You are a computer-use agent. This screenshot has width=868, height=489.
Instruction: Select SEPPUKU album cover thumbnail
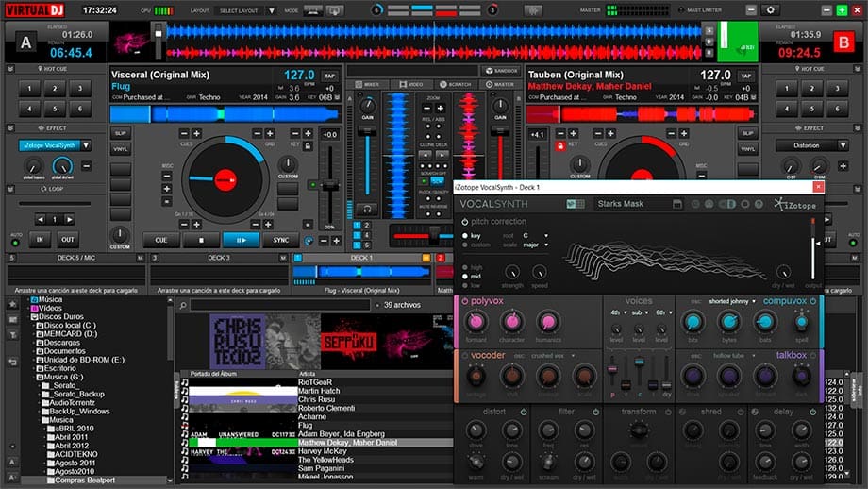tap(348, 342)
